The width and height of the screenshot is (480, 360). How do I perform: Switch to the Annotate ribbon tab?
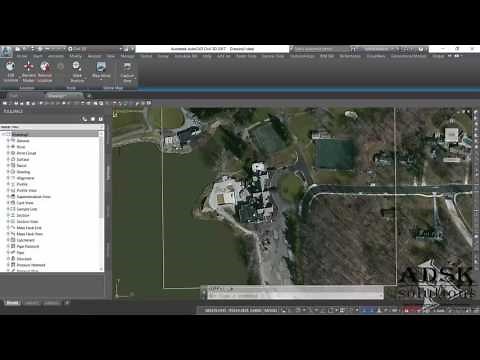point(56,56)
